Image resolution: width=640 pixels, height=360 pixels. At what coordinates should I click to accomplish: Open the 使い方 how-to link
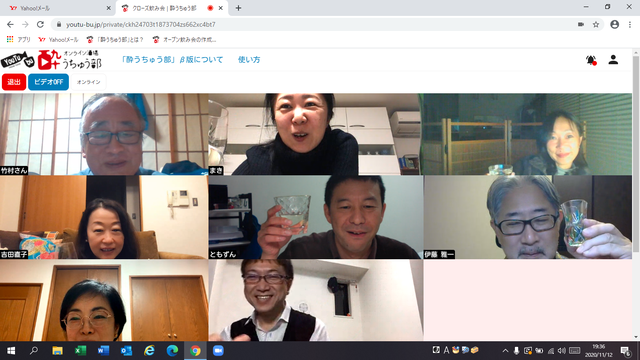pos(249,60)
